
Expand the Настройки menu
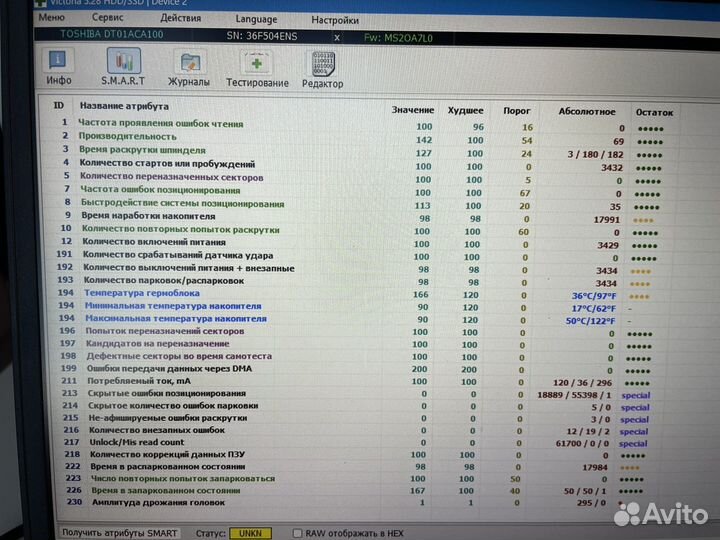[334, 19]
